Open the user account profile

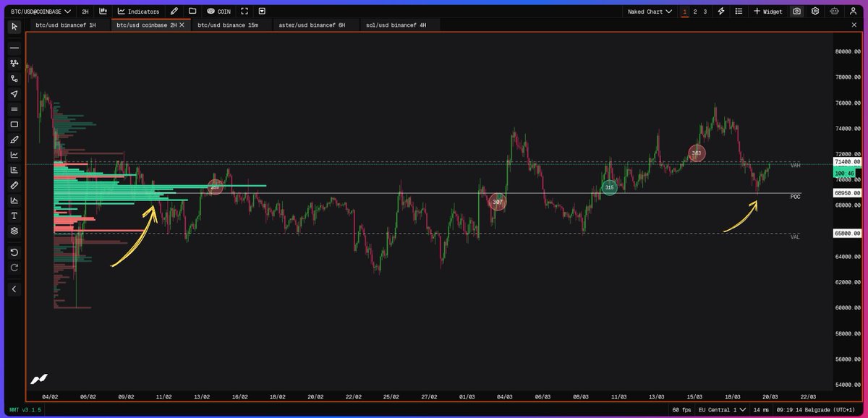point(854,12)
